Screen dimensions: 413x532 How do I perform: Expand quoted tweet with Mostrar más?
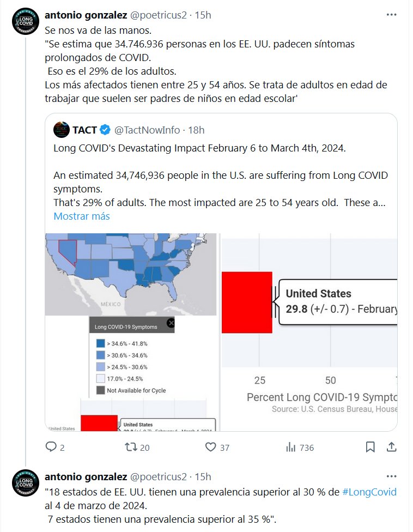click(x=81, y=216)
